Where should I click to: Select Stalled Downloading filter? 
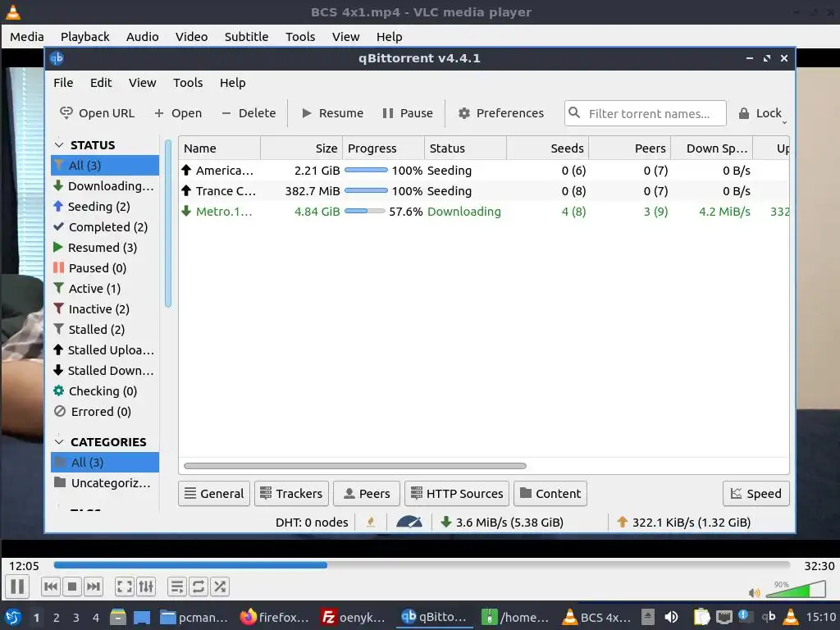click(x=105, y=371)
